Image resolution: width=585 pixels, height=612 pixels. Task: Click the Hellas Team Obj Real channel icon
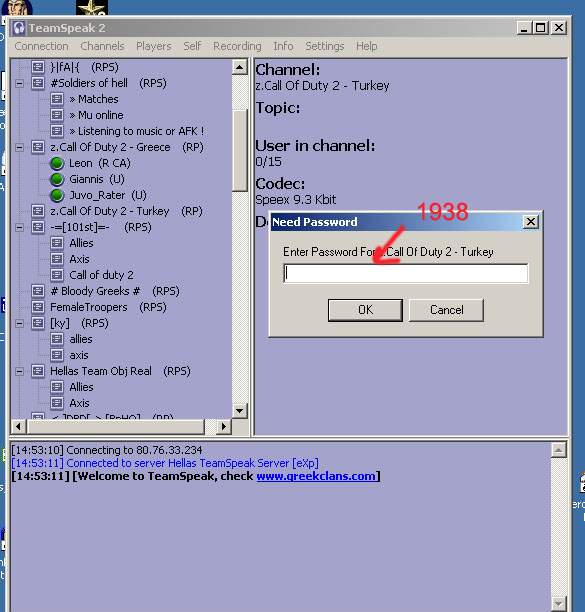(38, 371)
